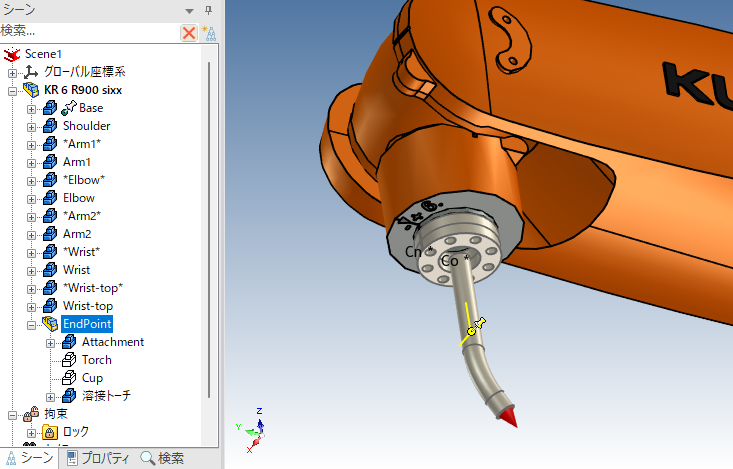The image size is (733, 469).
Task: Click the search filter options icon
Action: tap(208, 33)
